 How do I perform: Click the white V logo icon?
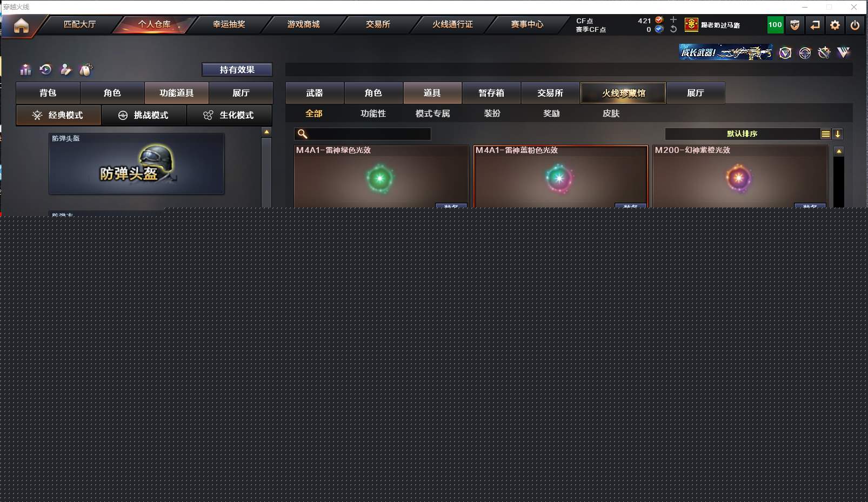pyautogui.click(x=843, y=52)
